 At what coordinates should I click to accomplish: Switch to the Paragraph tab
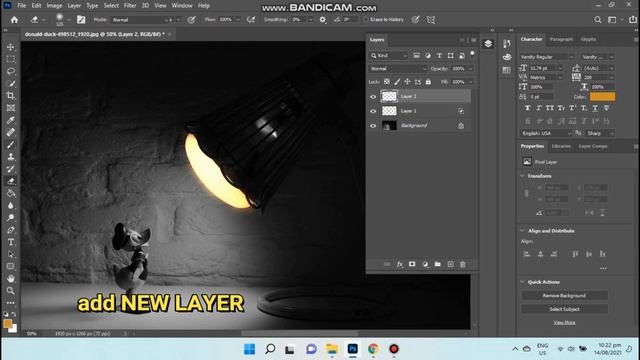pos(561,39)
